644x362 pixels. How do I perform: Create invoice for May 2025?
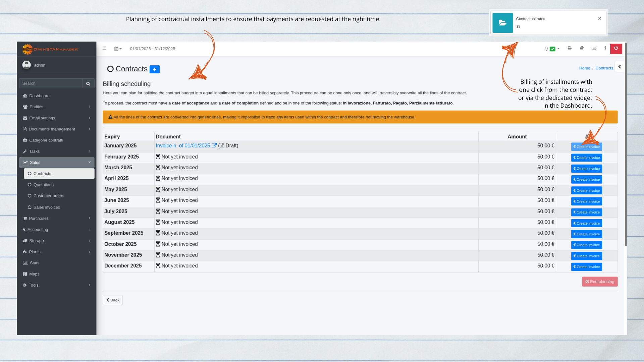click(586, 191)
